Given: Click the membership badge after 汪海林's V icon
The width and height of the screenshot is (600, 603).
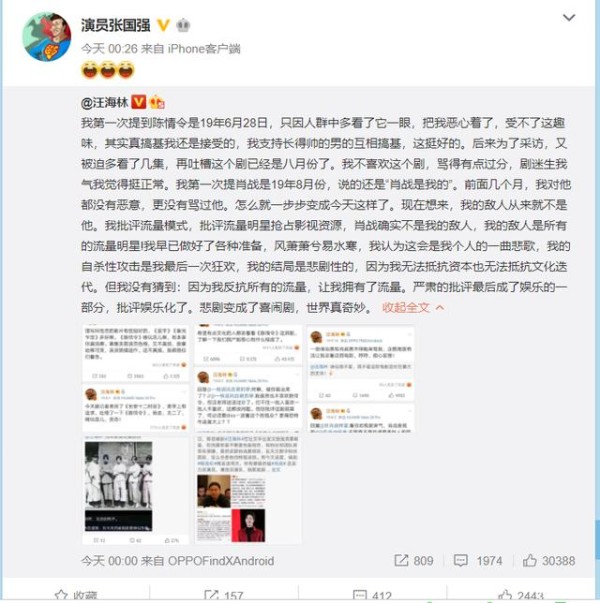Looking at the screenshot, I should (x=157, y=102).
